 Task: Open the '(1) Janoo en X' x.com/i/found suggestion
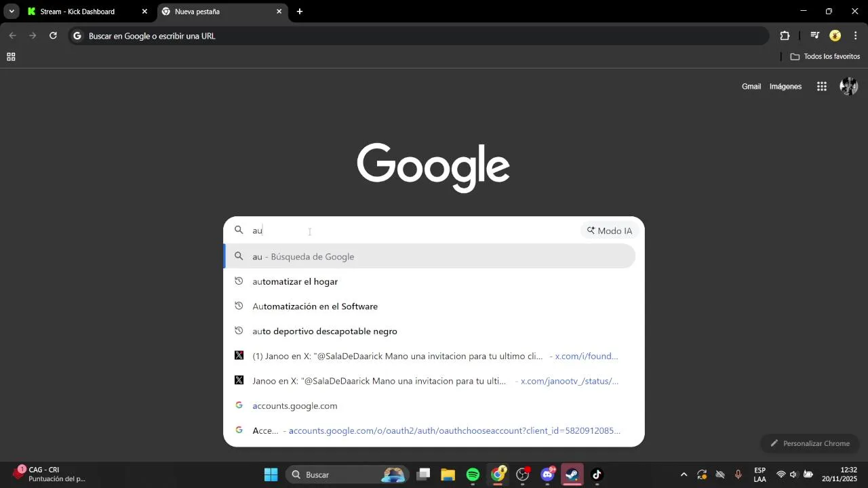point(430,356)
